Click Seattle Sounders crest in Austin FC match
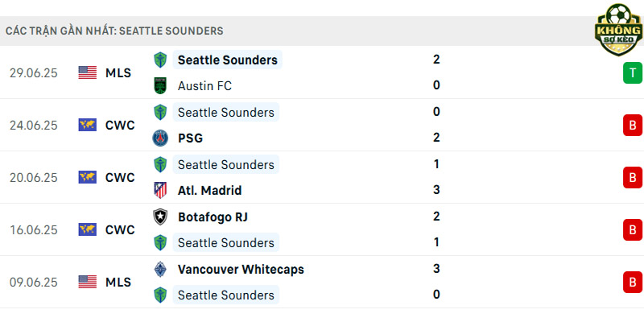This screenshot has width=644, height=322. [160, 60]
